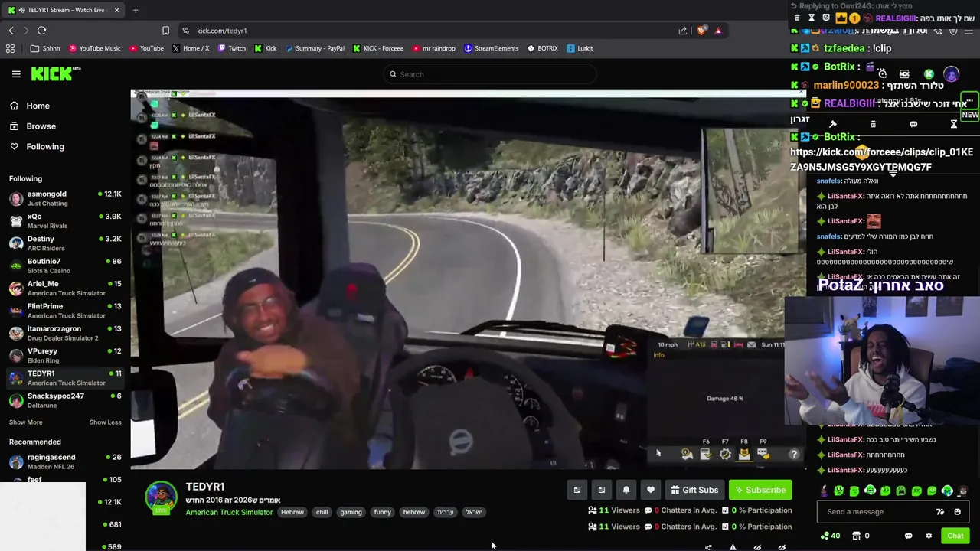
Task: Click the green Subscribe button
Action: pos(760,490)
